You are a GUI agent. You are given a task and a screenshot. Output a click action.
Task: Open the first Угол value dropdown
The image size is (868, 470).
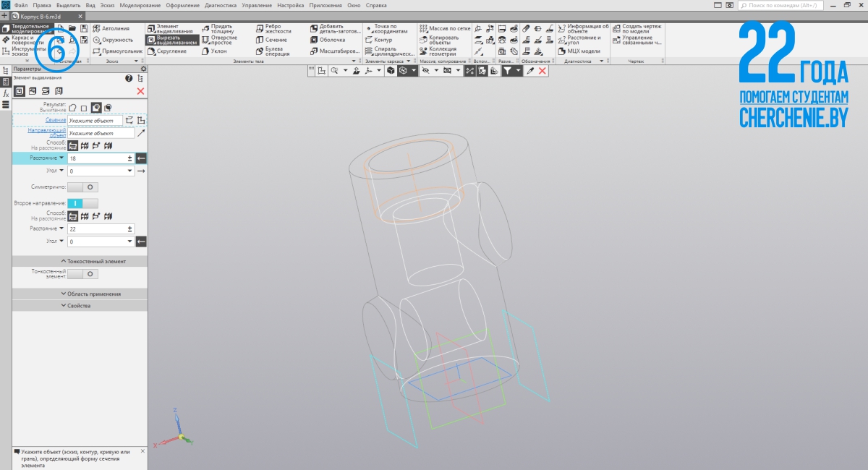click(129, 171)
